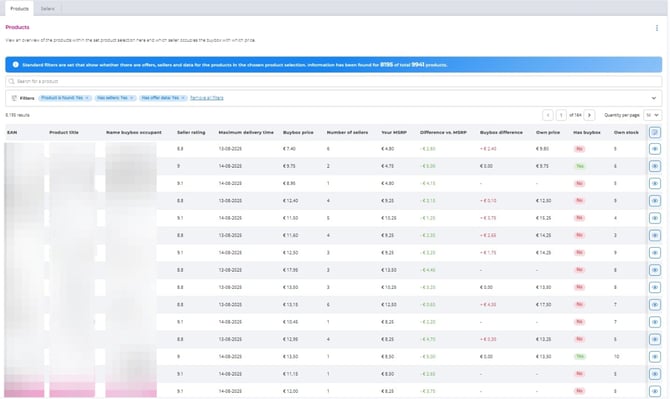Sort by the Has buybox column header
Image resolution: width=670 pixels, height=399 pixels.
(x=587, y=132)
